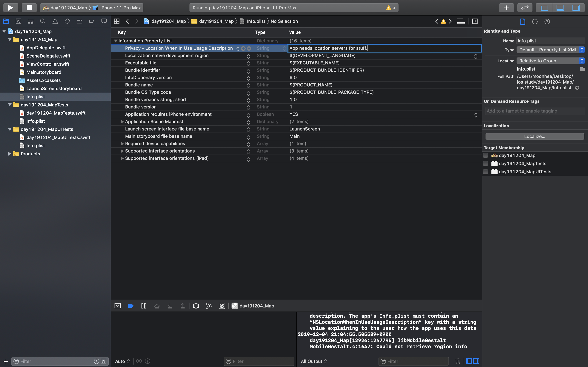Toggle breakpoints activation in debug bar

point(130,306)
